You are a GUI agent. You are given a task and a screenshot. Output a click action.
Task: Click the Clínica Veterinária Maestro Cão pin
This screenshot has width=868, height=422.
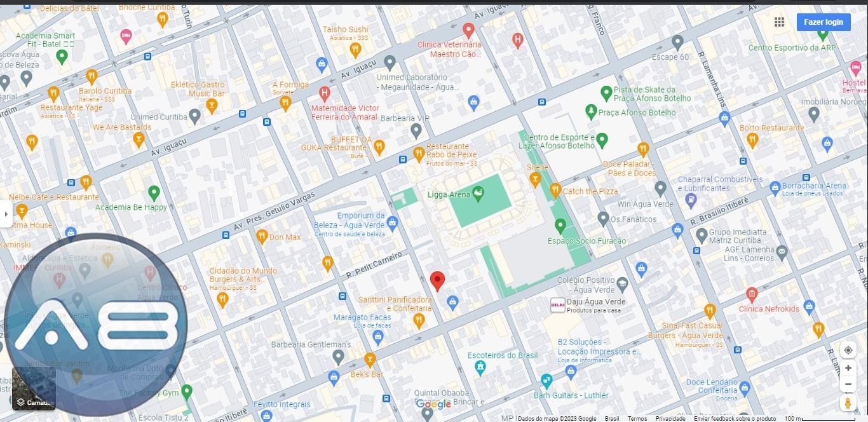468,30
